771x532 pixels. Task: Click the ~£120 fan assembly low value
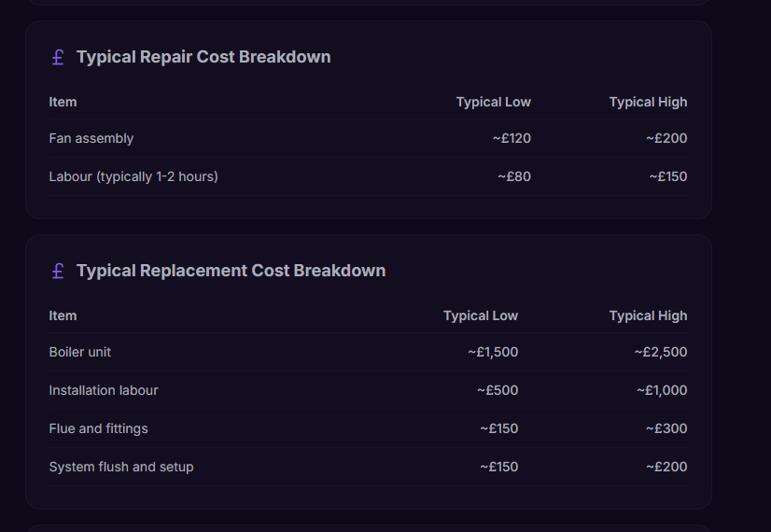(512, 139)
